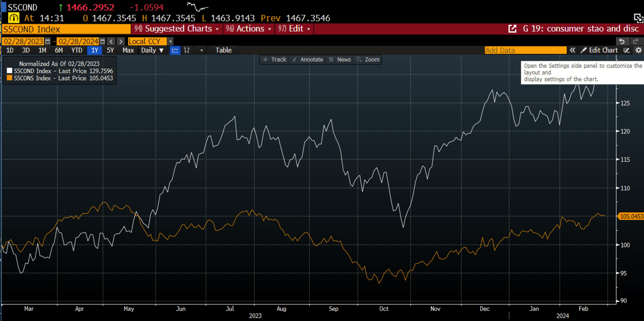Click the start date field 02/28/2023

click(24, 41)
